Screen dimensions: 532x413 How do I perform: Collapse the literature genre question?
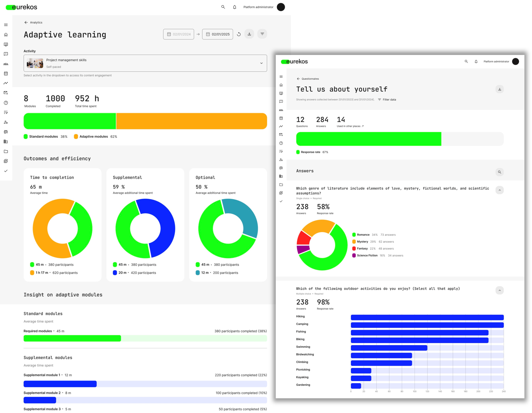(x=499, y=190)
